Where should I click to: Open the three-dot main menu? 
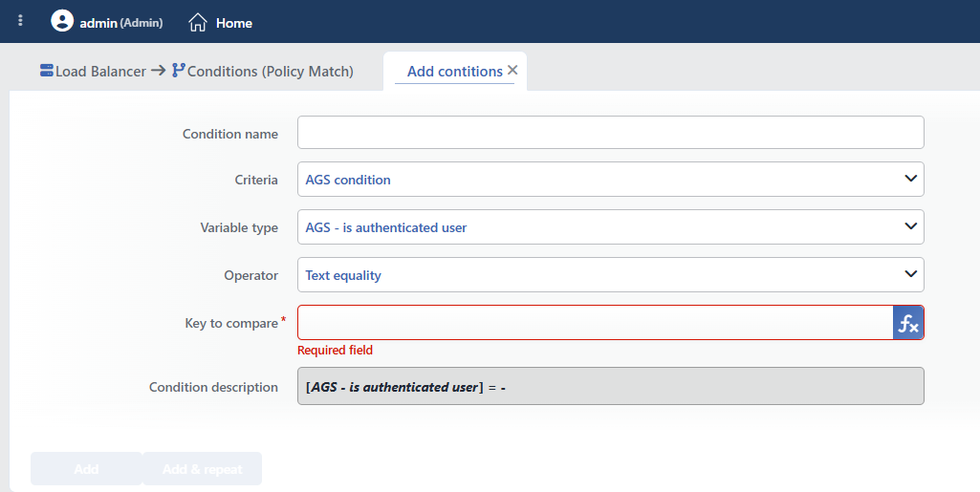click(x=21, y=21)
